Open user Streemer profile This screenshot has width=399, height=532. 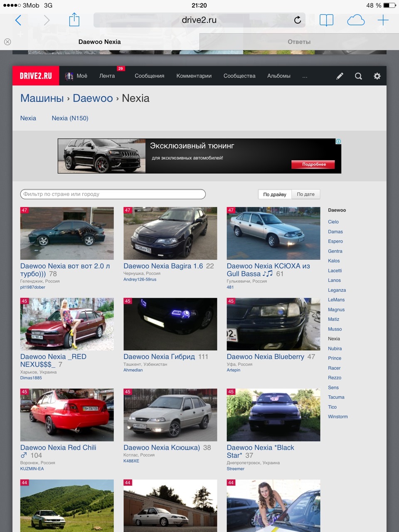[236, 469]
